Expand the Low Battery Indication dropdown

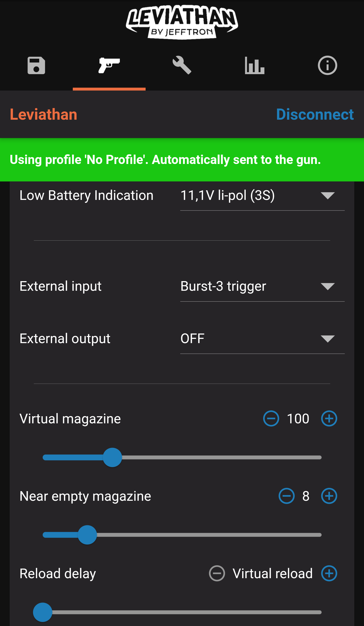(x=262, y=196)
